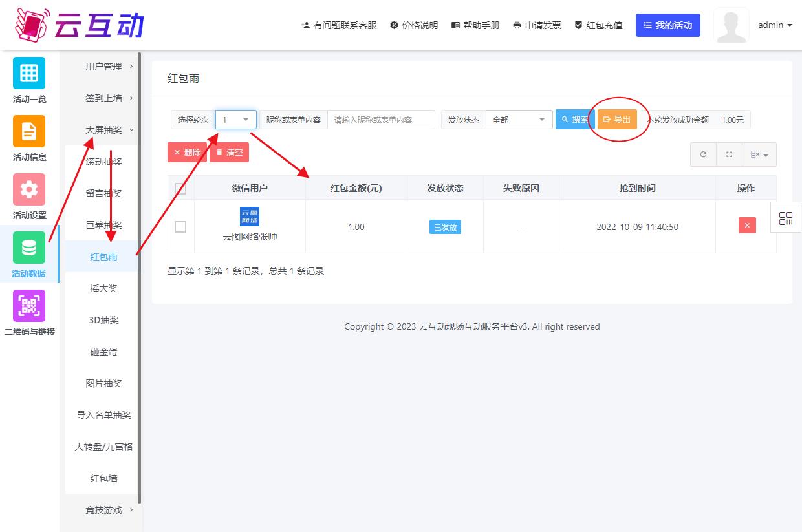The image size is (802, 532).
Task: Click the orange 导出 export button
Action: point(617,120)
